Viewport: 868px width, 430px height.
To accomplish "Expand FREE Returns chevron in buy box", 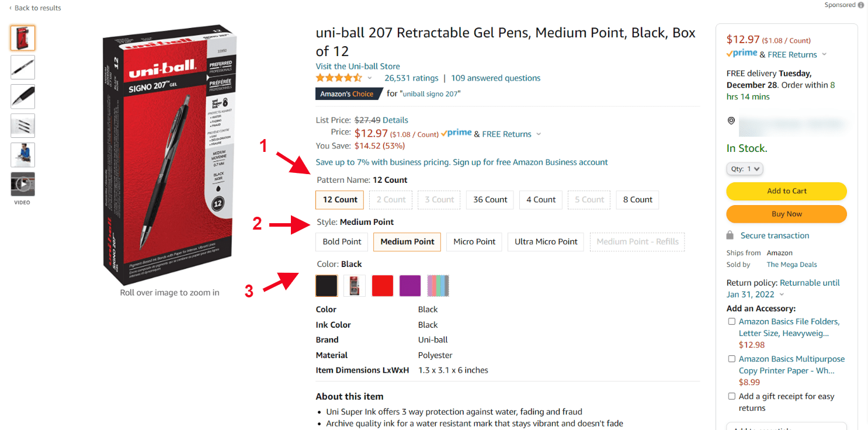I will point(824,54).
